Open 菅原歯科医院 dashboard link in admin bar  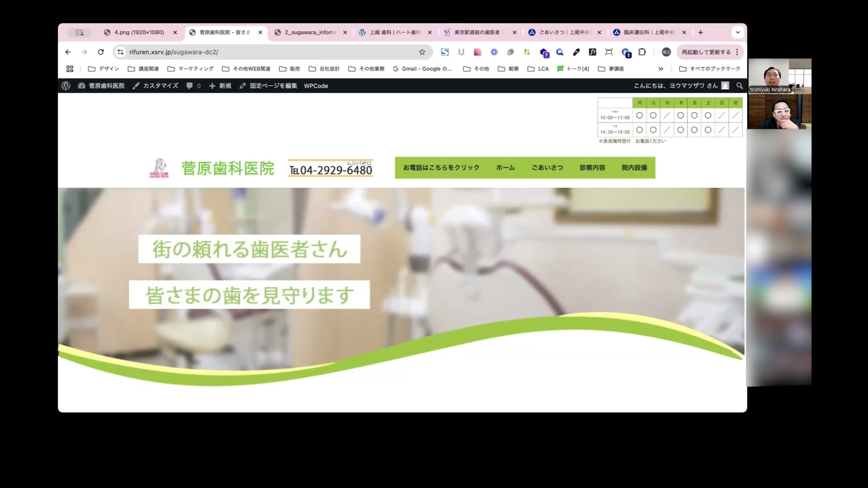[x=101, y=85]
